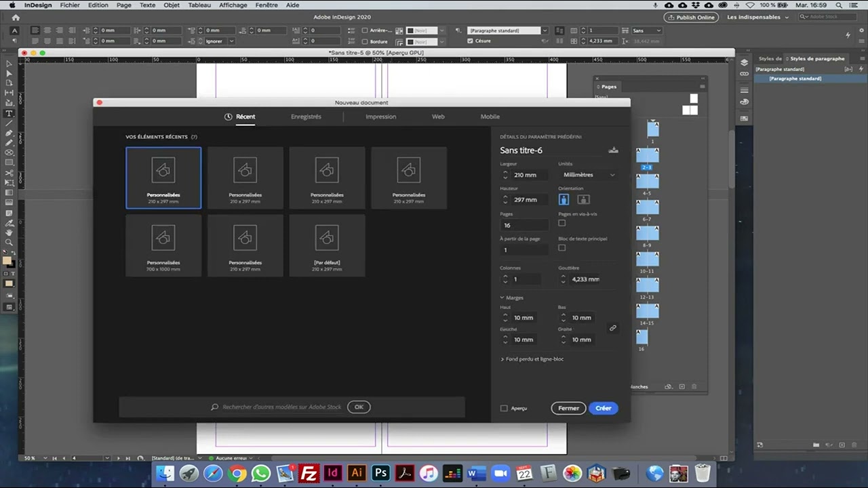Select the 700 x 1000 mm preset
Viewport: 868px width, 488px height.
pyautogui.click(x=163, y=245)
